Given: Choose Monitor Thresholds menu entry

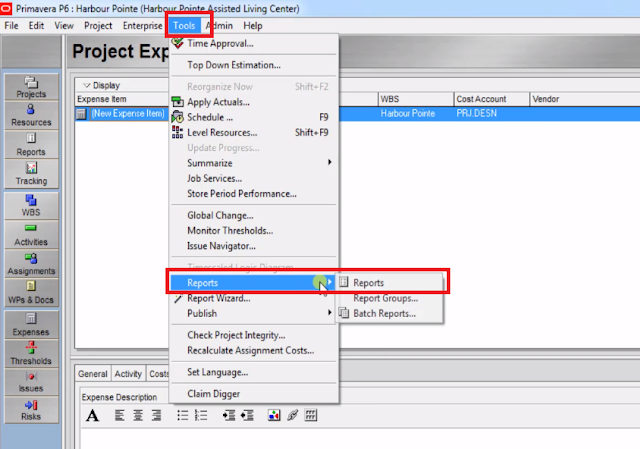Looking at the screenshot, I should [x=253, y=231].
